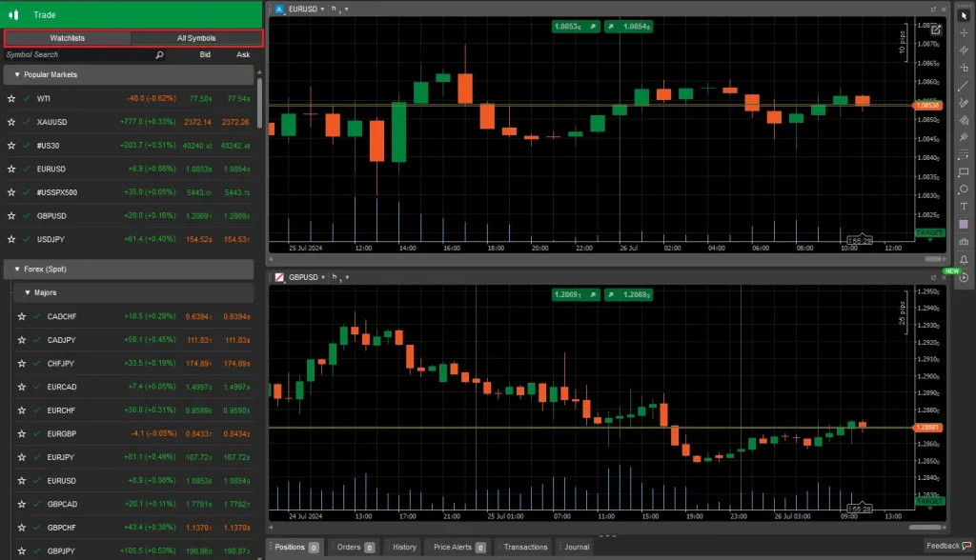Select the fourth drawing tool below the crosshairs
The image size is (976, 560).
point(964,68)
